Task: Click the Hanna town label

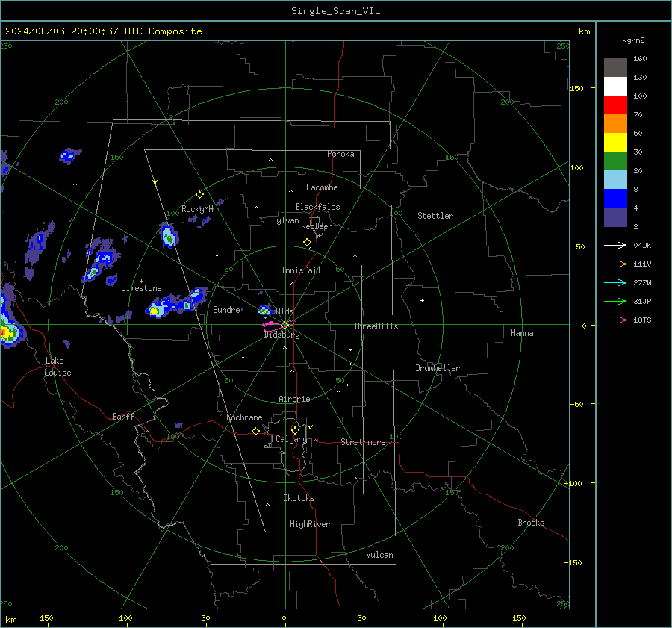Action: pyautogui.click(x=522, y=333)
